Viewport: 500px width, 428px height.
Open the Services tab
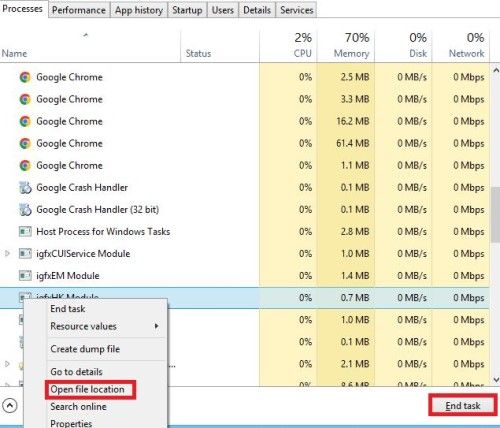click(297, 10)
